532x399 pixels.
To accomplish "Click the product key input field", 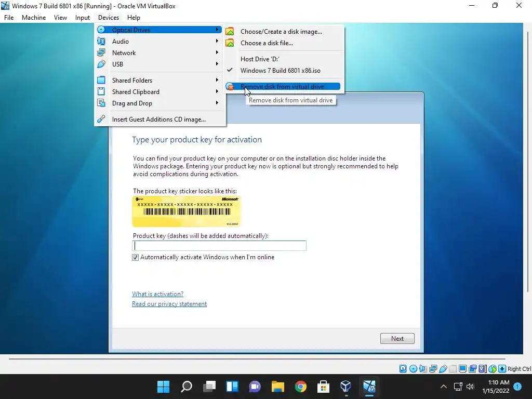I will (x=219, y=246).
